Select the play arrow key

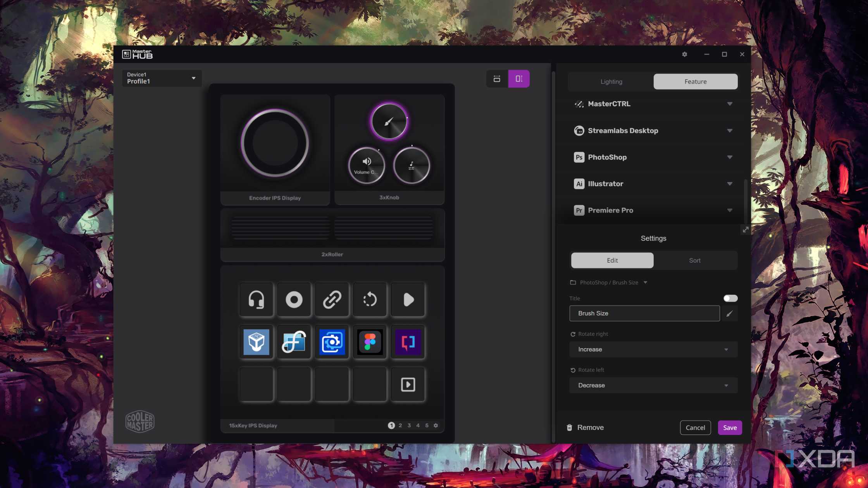[408, 300]
